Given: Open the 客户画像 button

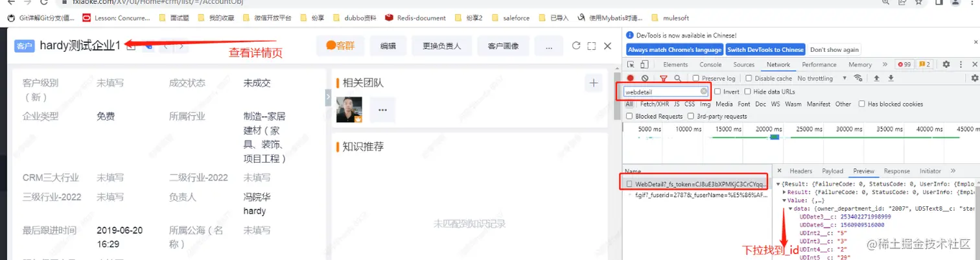Looking at the screenshot, I should 503,46.
